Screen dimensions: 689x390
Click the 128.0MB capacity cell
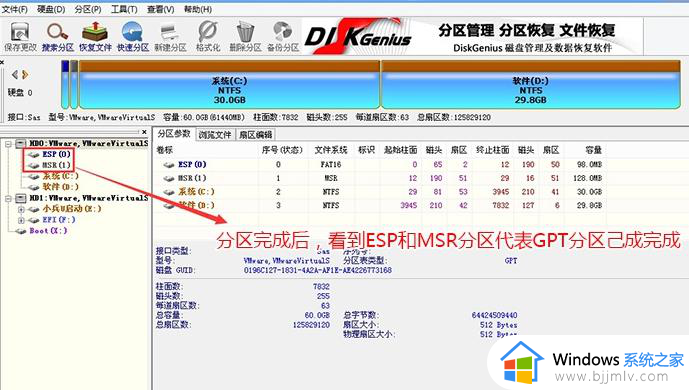click(x=587, y=178)
